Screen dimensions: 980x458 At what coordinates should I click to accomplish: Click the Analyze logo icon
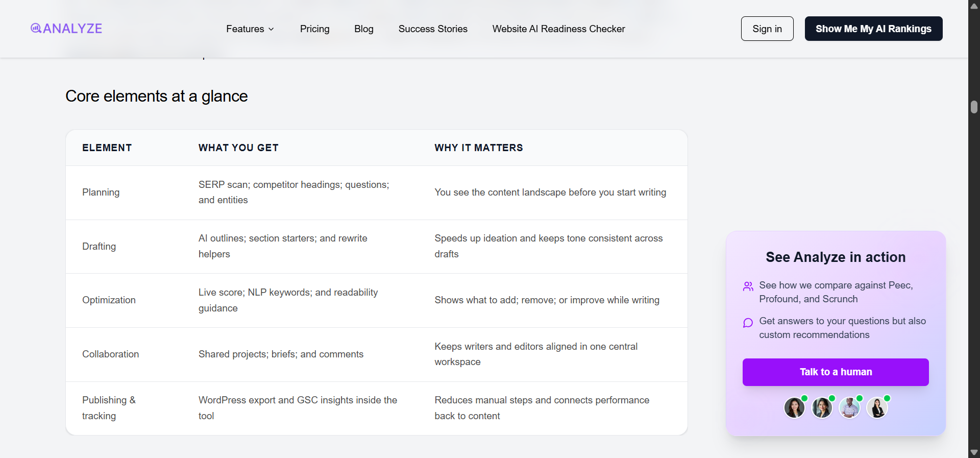click(x=36, y=28)
